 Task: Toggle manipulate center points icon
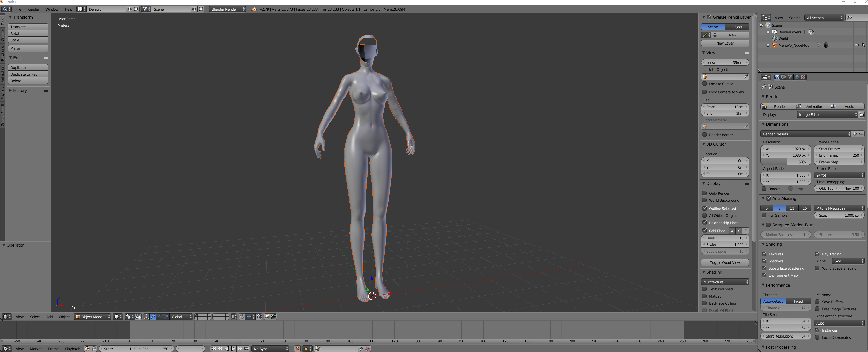[x=138, y=317]
